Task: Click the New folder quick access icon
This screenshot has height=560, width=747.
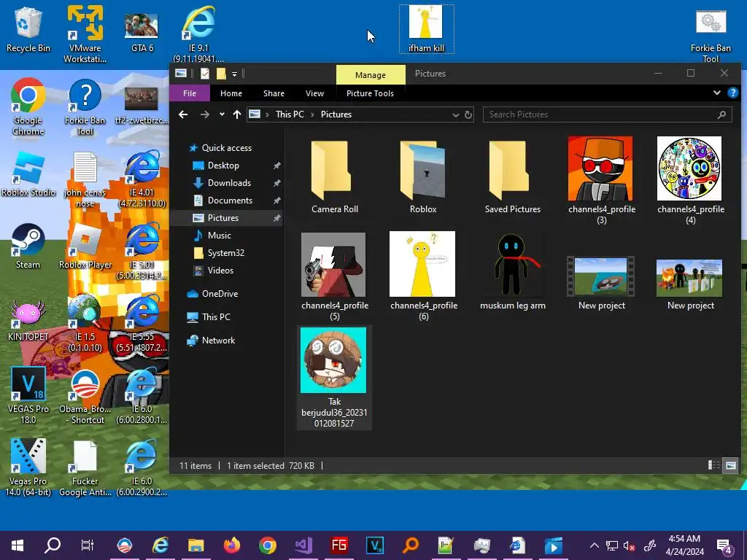Action: (220, 74)
